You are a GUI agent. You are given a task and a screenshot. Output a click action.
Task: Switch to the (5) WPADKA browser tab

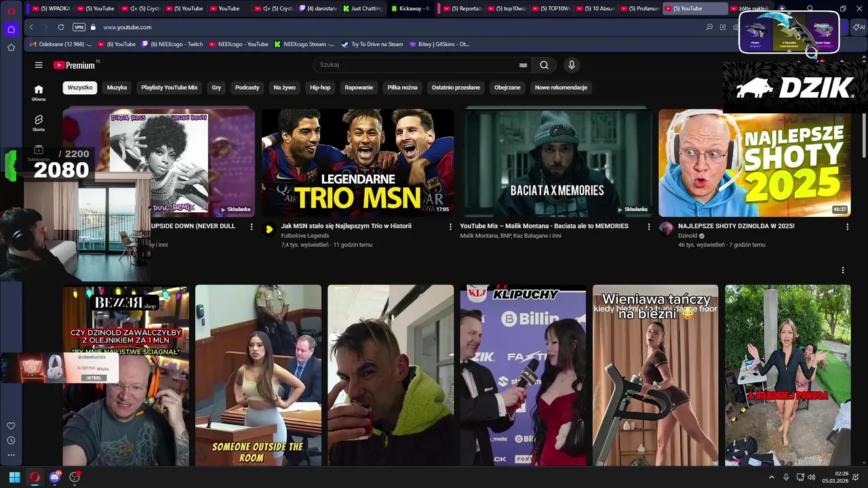click(x=51, y=9)
